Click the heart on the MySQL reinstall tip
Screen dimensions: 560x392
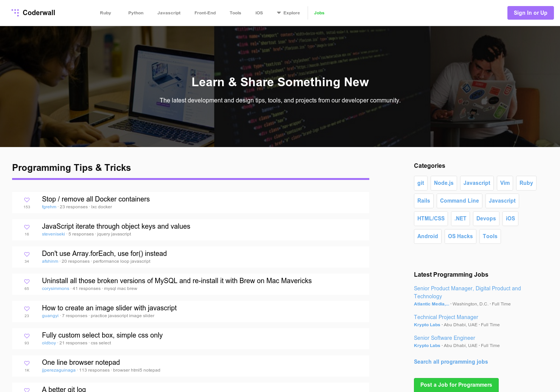click(x=27, y=281)
